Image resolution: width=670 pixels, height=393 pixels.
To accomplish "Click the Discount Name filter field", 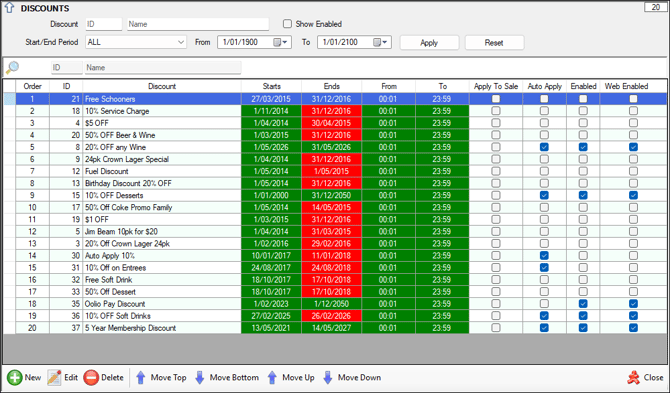I will 198,24.
